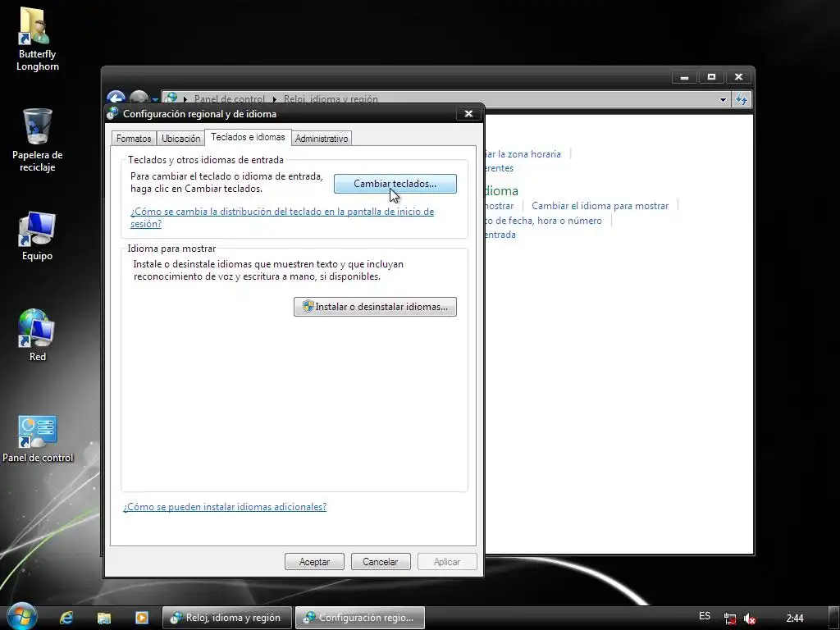This screenshot has width=840, height=630.
Task: Open the Windows Start orb
Action: coord(21,617)
